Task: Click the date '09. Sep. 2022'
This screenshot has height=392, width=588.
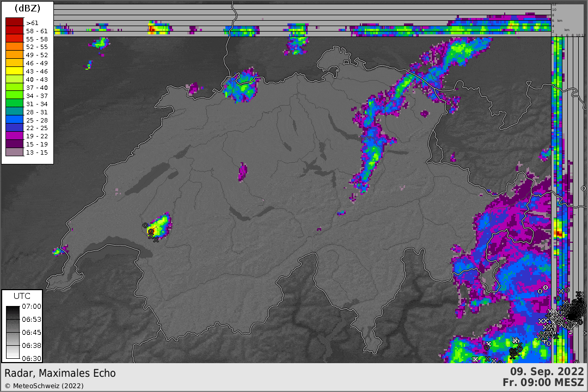Action: click(547, 371)
